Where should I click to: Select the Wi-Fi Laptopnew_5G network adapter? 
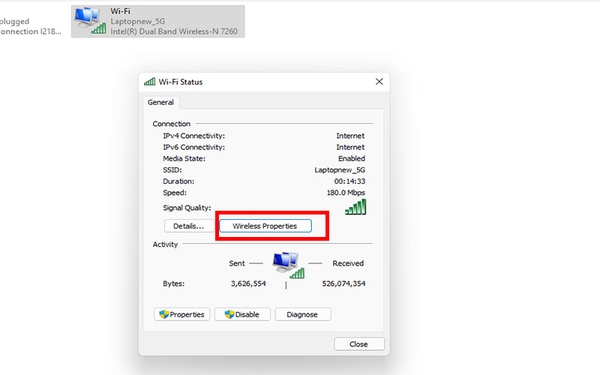158,21
